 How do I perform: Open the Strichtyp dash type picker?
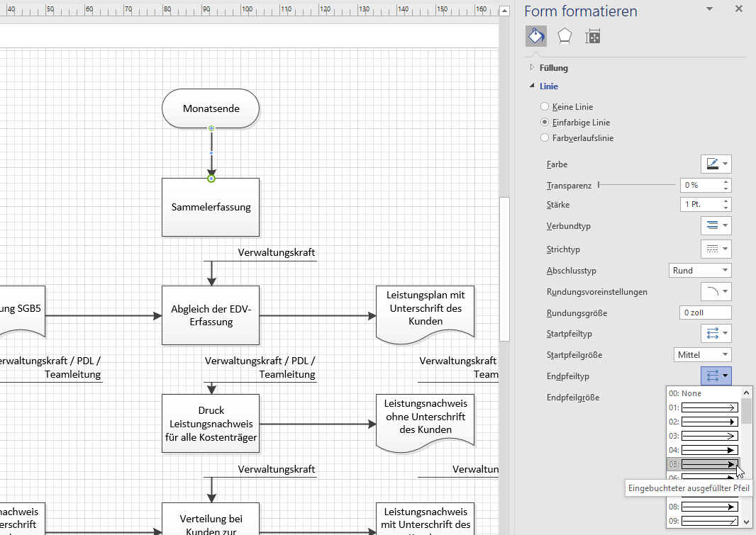(716, 249)
